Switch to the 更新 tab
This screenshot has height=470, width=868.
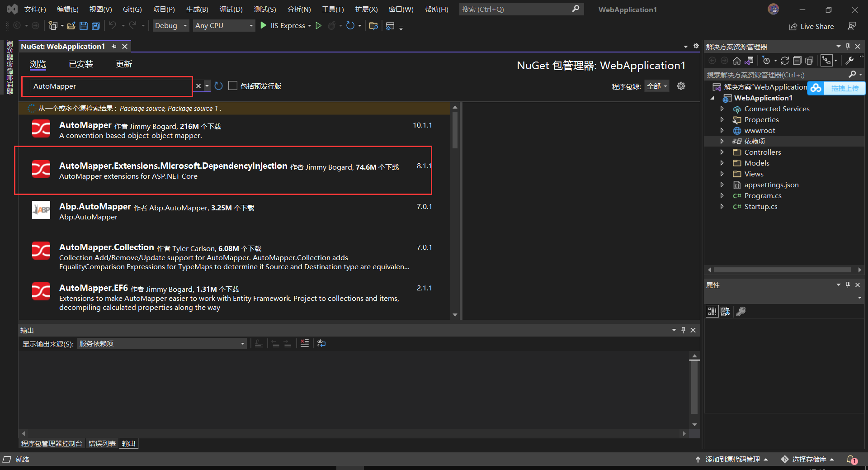pos(124,64)
